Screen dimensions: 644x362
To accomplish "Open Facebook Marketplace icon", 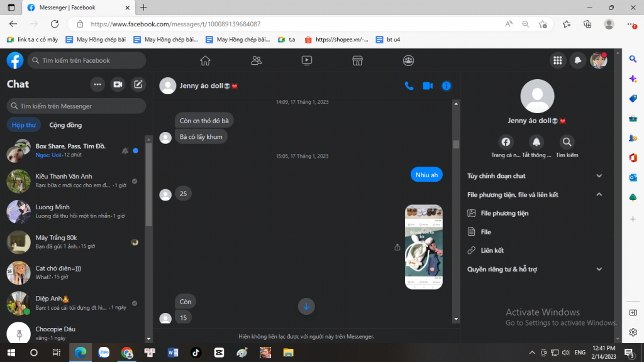I will click(x=357, y=60).
